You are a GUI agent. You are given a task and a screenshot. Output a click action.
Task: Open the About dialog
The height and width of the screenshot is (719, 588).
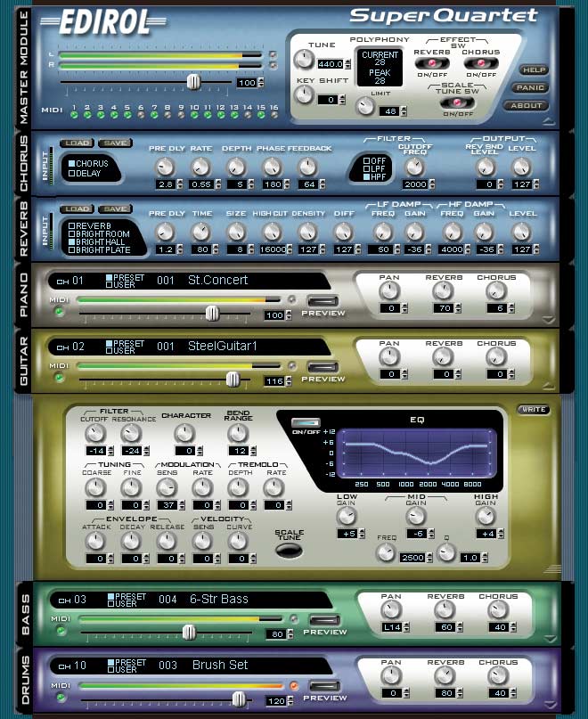[526, 105]
